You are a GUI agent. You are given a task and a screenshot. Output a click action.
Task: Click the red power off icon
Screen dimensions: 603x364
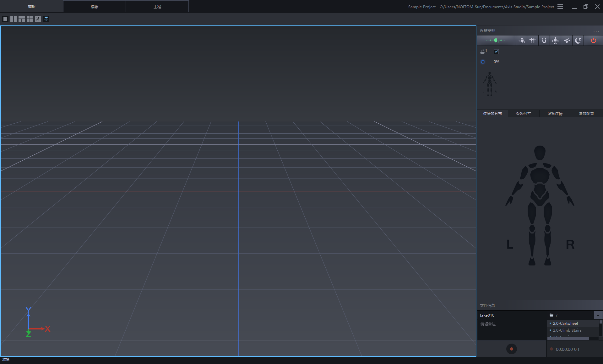click(593, 40)
